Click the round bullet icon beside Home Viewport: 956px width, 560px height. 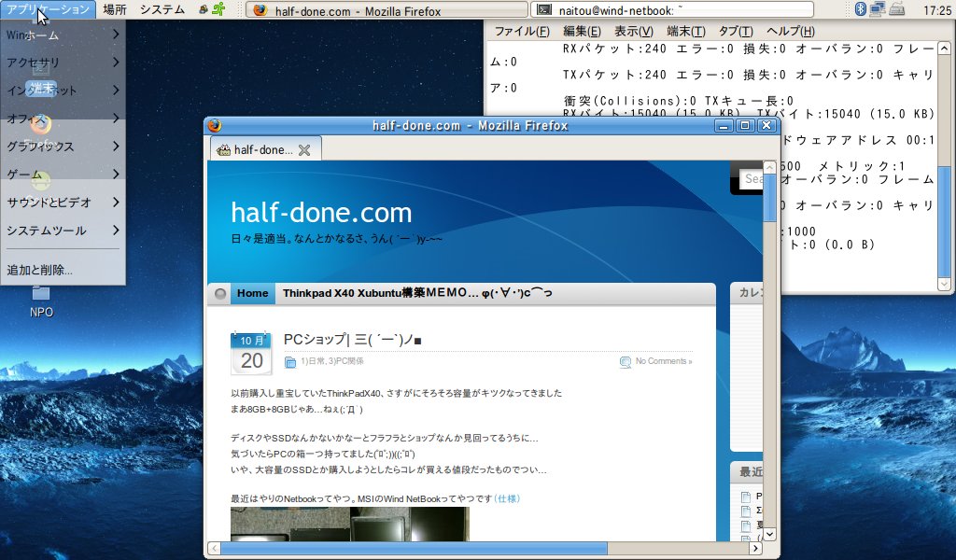(x=220, y=294)
